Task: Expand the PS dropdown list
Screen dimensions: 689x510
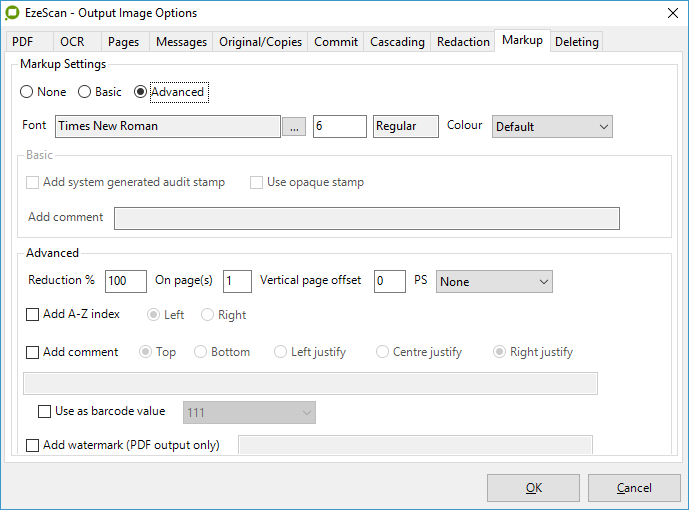Action: pos(494,282)
